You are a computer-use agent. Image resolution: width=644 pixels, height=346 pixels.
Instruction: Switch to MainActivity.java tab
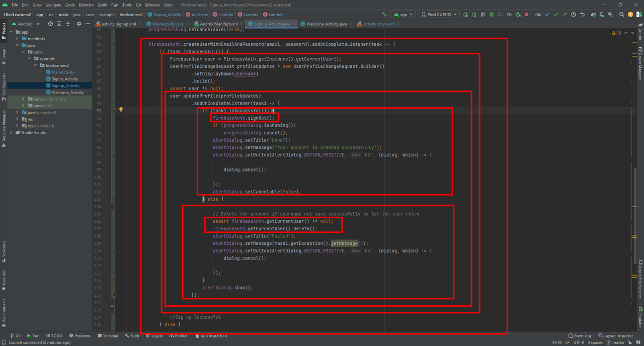[x=168, y=24]
